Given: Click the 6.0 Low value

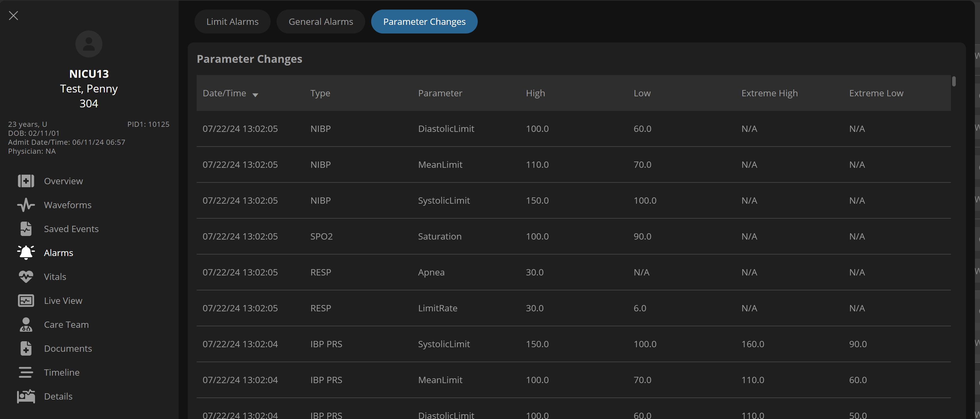Looking at the screenshot, I should pos(640,308).
